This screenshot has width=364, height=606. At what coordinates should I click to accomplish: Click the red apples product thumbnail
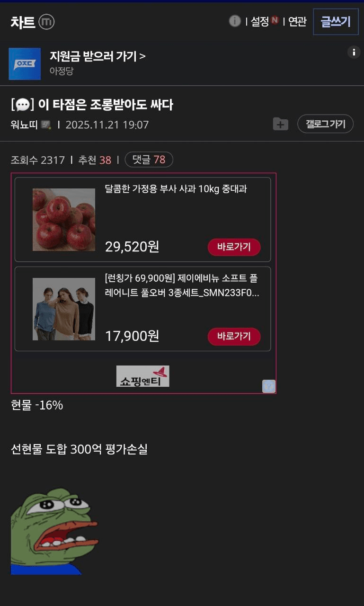click(64, 220)
